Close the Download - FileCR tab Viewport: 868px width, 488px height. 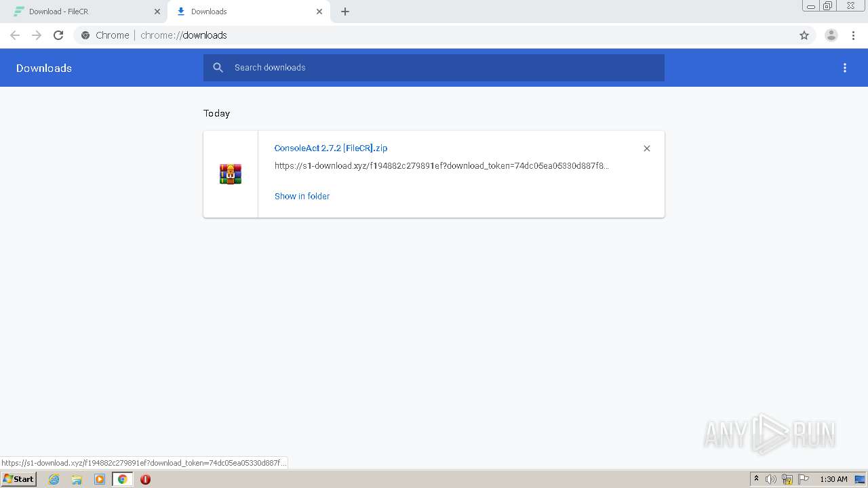click(x=157, y=12)
